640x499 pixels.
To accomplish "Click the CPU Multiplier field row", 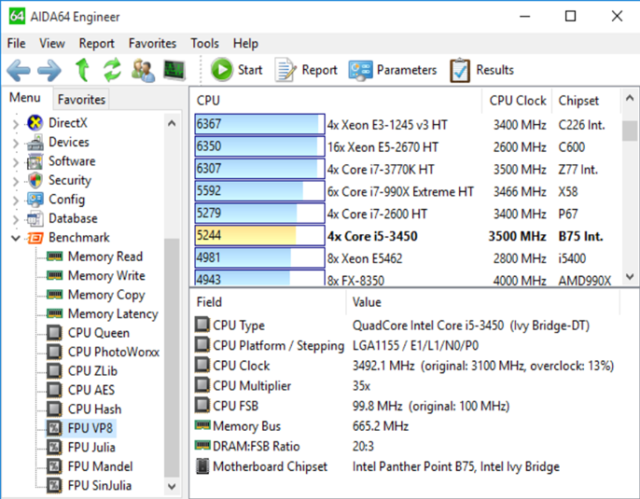I will (407, 386).
